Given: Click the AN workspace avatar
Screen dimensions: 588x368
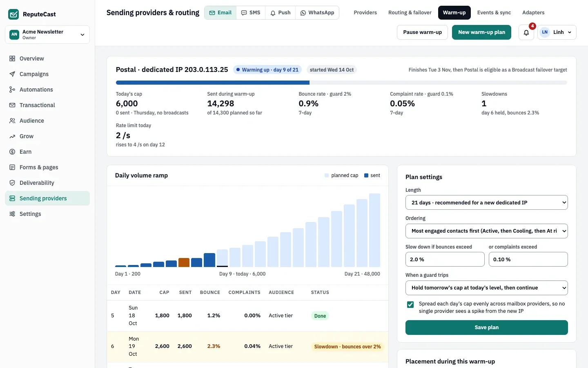Looking at the screenshot, I should point(14,34).
